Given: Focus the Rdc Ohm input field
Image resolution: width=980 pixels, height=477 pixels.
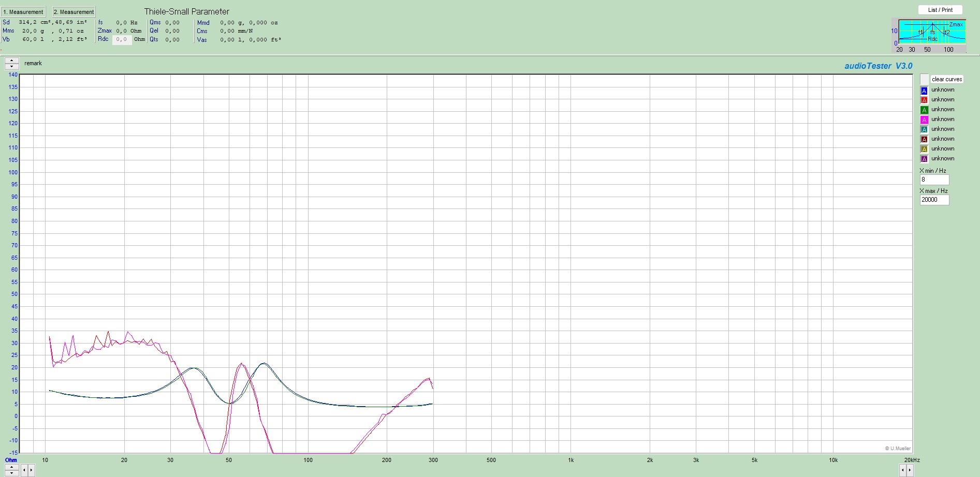Looking at the screenshot, I should pyautogui.click(x=122, y=39).
